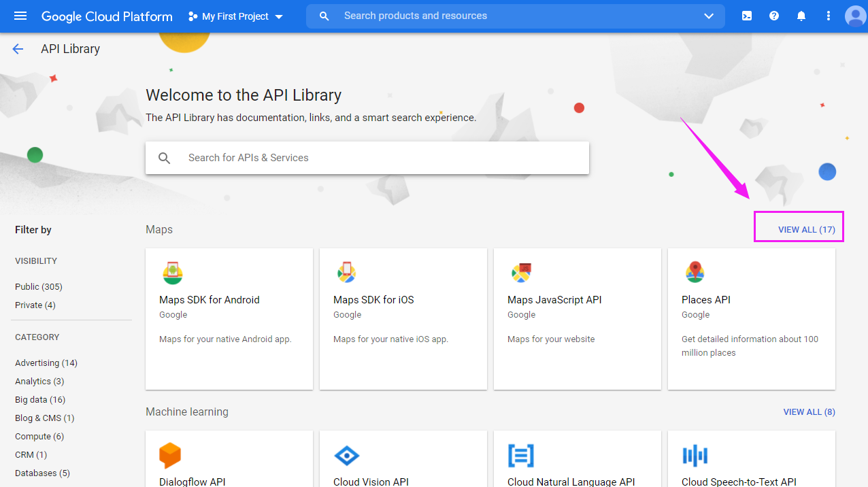The height and width of the screenshot is (487, 868).
Task: Filter by Big data (16) category
Action: tap(40, 400)
